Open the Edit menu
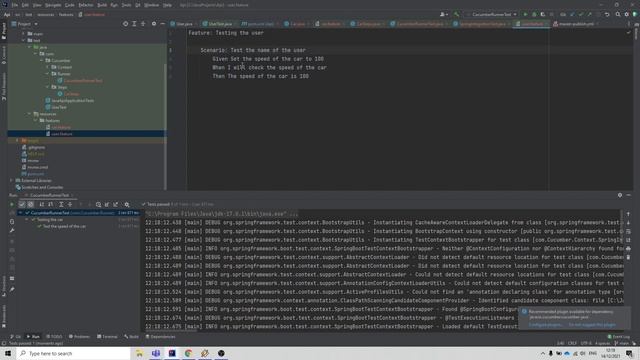This screenshot has height=360, width=640. click(x=25, y=5)
